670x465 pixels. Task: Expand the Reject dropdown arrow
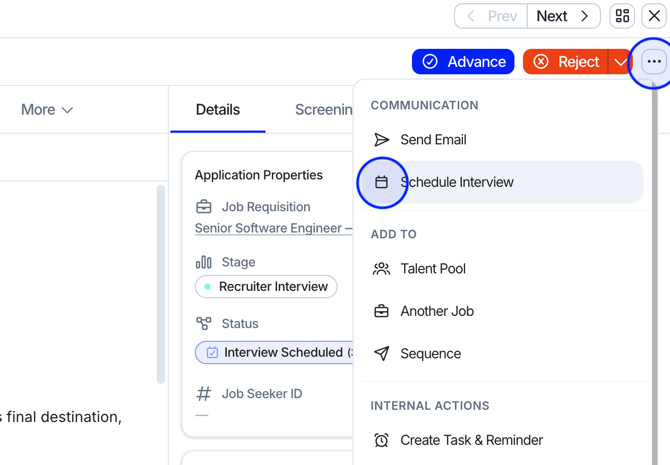[621, 62]
